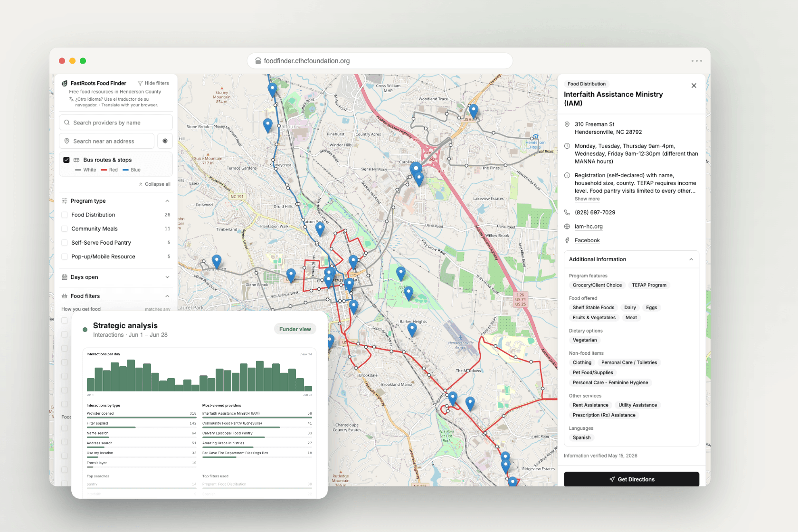798x532 pixels.
Task: Click the bus icon beside Bus routes & stops
Action: pos(76,160)
